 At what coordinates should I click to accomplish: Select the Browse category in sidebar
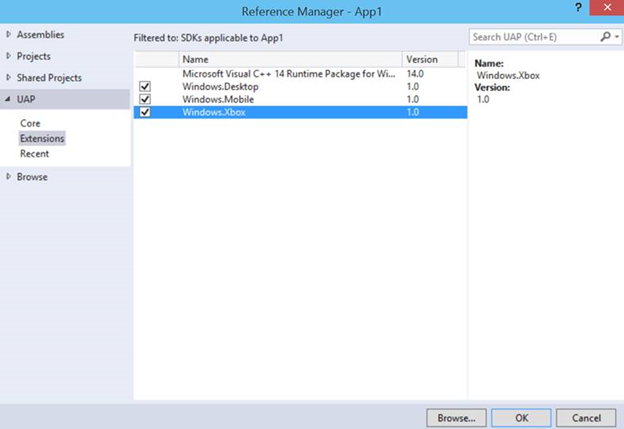tap(32, 177)
